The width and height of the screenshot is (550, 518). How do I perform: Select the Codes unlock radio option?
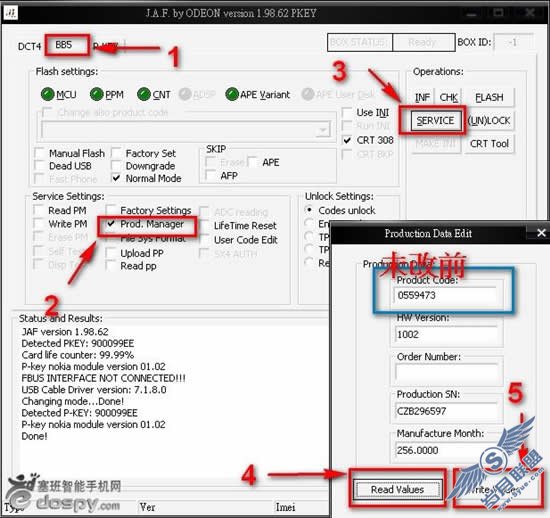point(309,210)
